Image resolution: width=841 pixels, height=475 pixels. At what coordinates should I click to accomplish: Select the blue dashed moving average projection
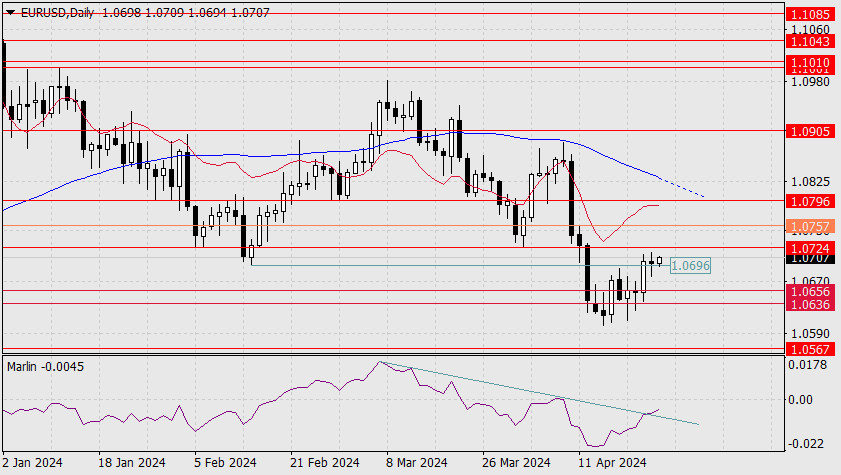tap(682, 187)
